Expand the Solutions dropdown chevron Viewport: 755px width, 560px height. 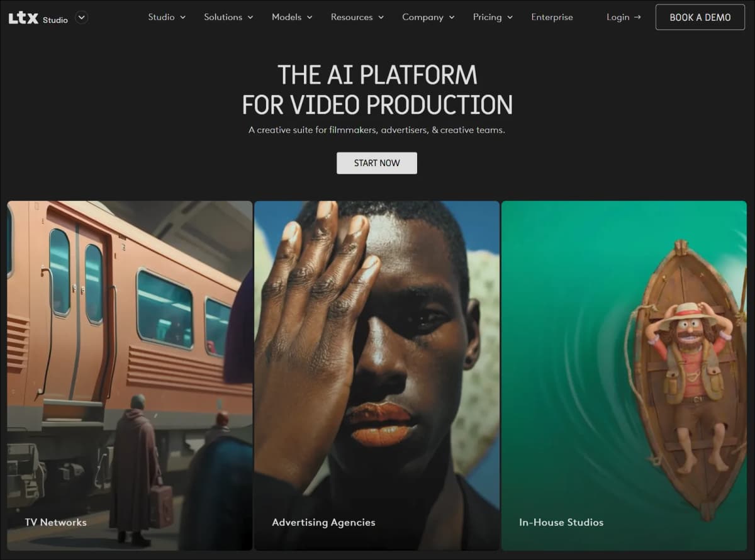pyautogui.click(x=250, y=18)
